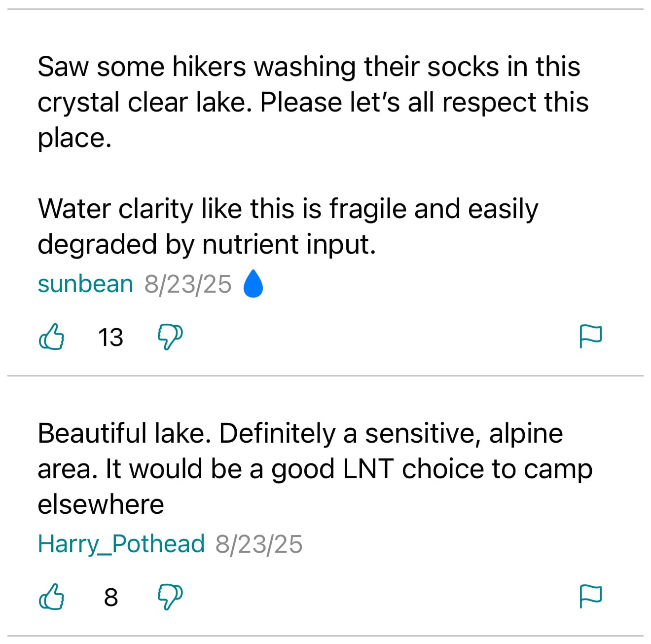View Harry_Pothead's profile page
This screenshot has height=644, width=651.
(x=121, y=544)
